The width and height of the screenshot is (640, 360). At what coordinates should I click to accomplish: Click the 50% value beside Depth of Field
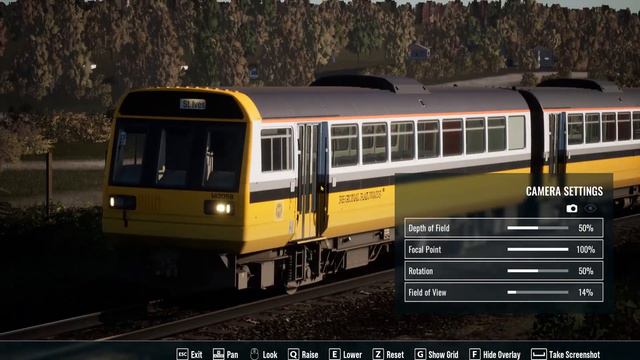tap(586, 228)
